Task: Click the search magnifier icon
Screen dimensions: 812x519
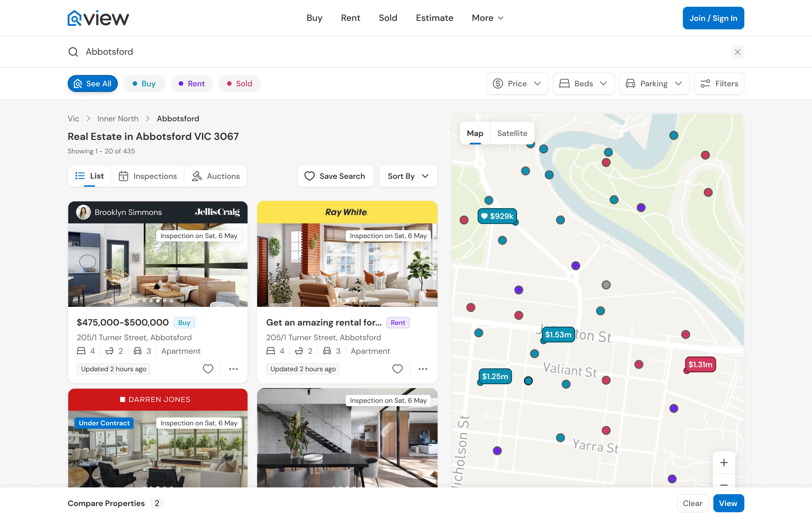Action: tap(73, 52)
